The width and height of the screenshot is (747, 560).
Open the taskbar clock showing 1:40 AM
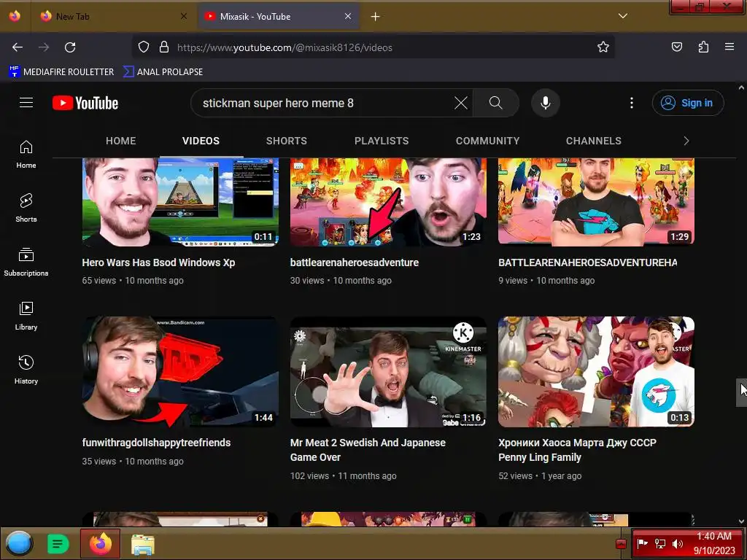pos(714,543)
